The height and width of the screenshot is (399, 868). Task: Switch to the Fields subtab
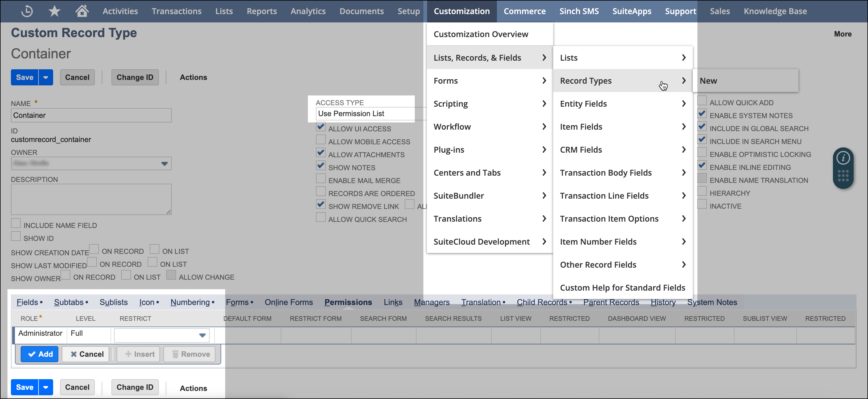click(x=27, y=302)
